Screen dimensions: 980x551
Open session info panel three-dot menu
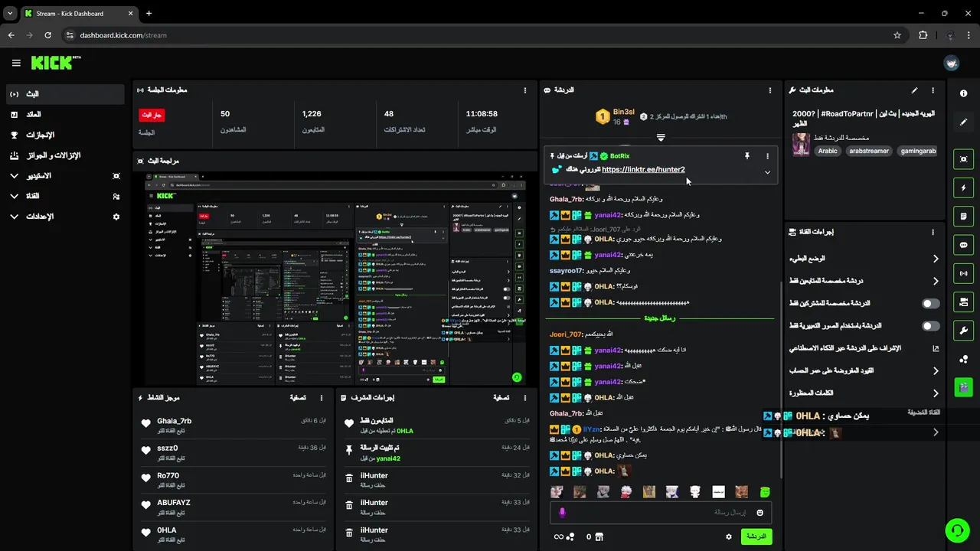[525, 90]
